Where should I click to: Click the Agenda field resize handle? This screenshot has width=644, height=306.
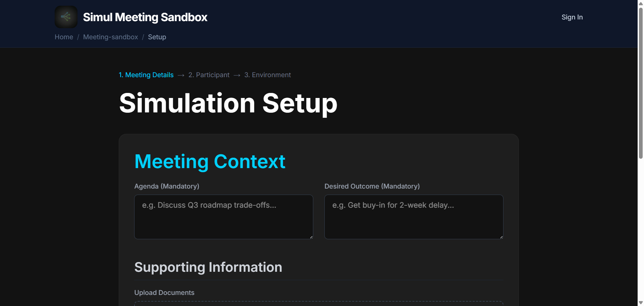point(311,237)
